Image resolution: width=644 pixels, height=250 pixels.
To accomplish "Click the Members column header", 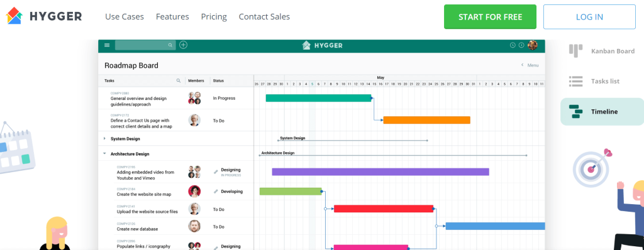I will click(196, 81).
